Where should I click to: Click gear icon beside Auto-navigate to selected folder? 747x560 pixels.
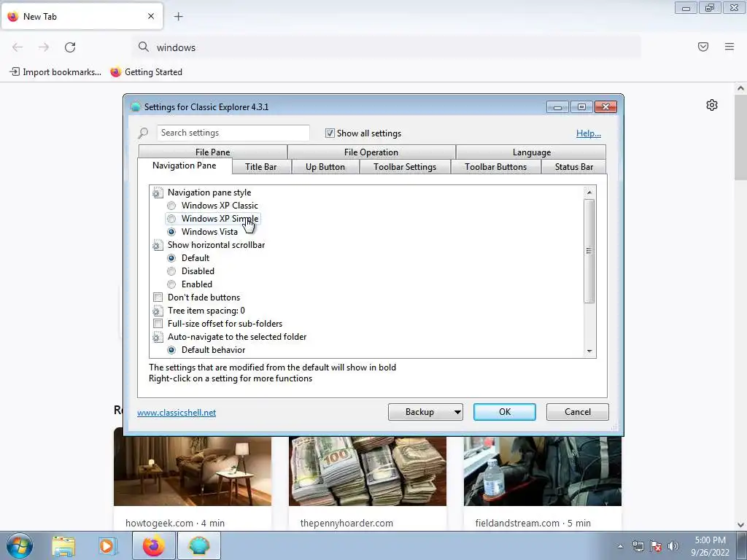[158, 337]
